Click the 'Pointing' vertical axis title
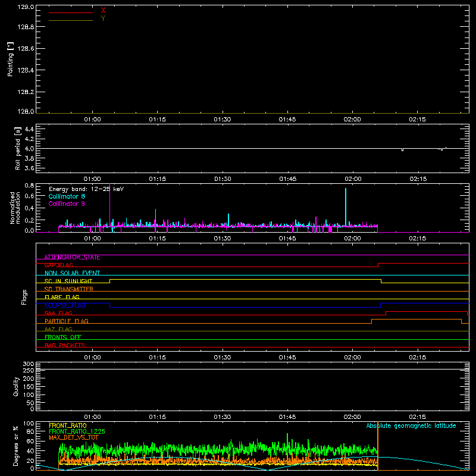The width and height of the screenshot is (476, 476). pos(10,59)
